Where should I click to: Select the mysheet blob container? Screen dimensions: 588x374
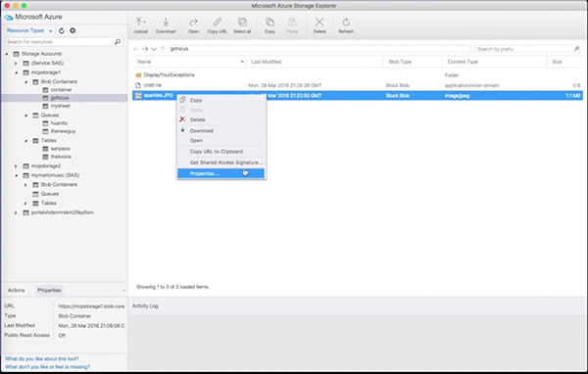click(x=61, y=106)
